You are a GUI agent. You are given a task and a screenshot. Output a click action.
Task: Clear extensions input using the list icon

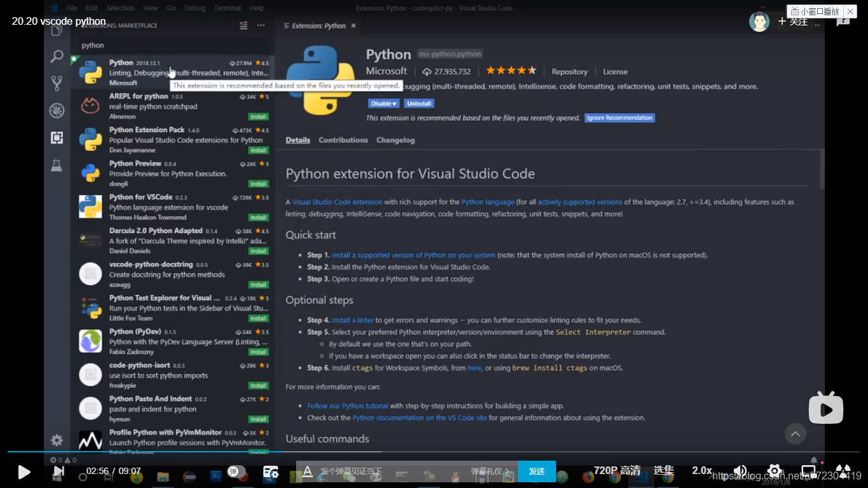pyautogui.click(x=243, y=25)
